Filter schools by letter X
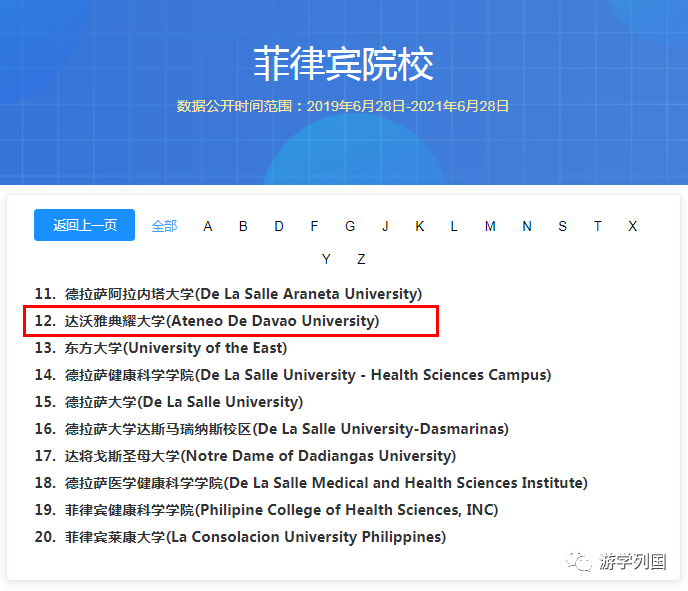Viewport: 688px width, 591px height. click(x=632, y=226)
